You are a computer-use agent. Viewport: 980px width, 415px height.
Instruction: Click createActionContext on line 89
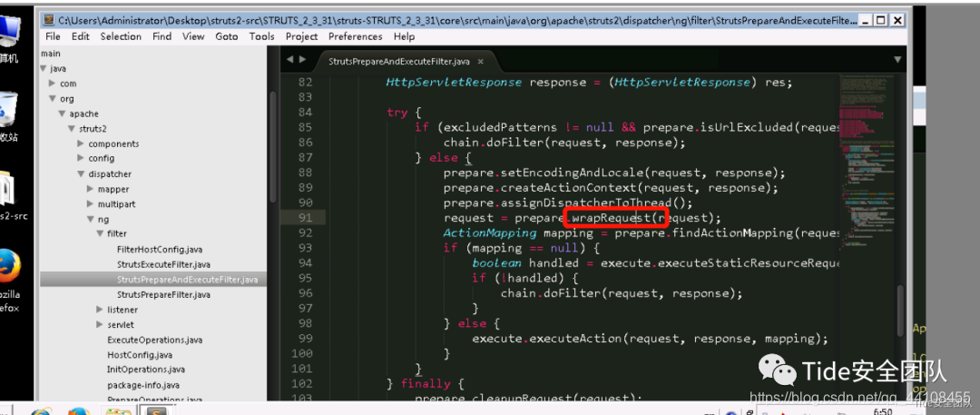pos(569,188)
